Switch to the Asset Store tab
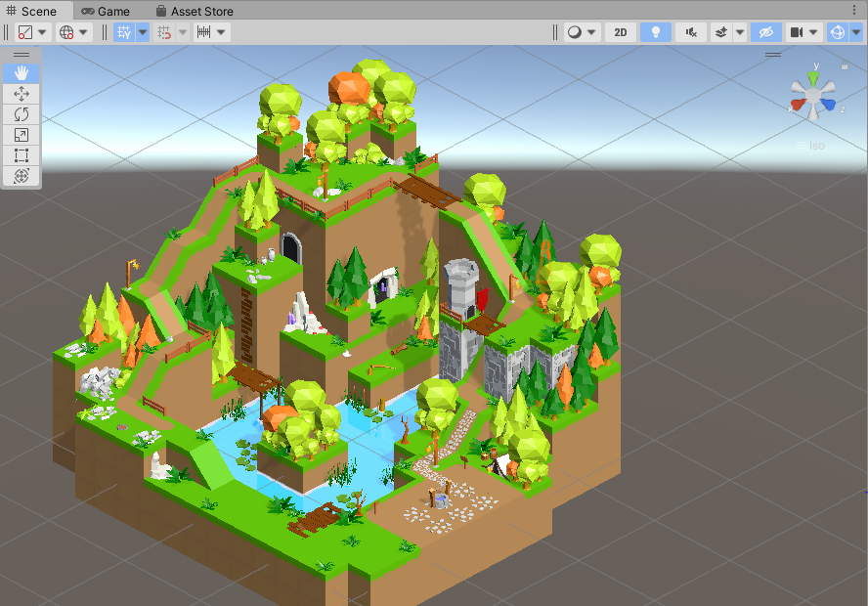Viewport: 868px width, 606px height. coord(195,11)
